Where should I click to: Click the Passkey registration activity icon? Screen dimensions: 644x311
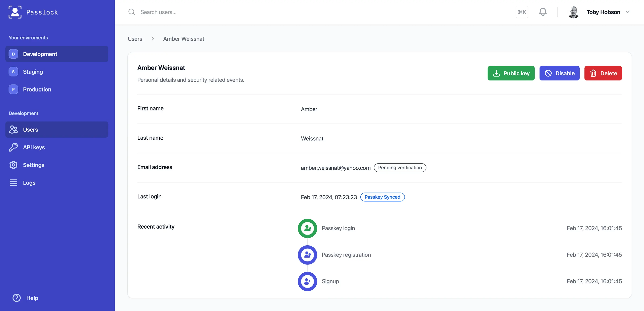click(x=307, y=254)
